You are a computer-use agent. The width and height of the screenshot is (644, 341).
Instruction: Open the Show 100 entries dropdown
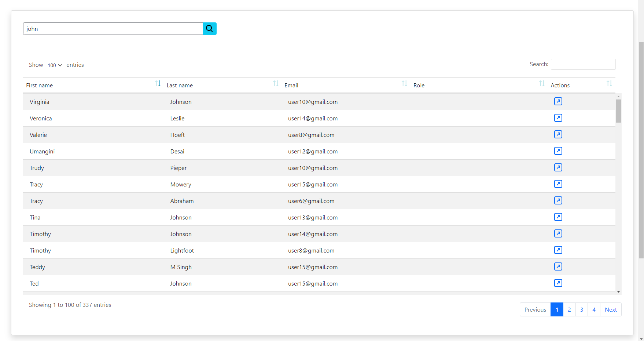55,65
